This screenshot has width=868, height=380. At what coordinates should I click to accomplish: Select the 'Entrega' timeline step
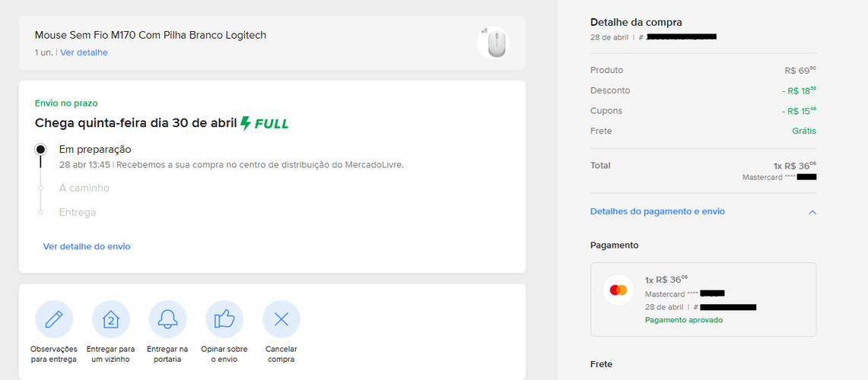coord(78,212)
